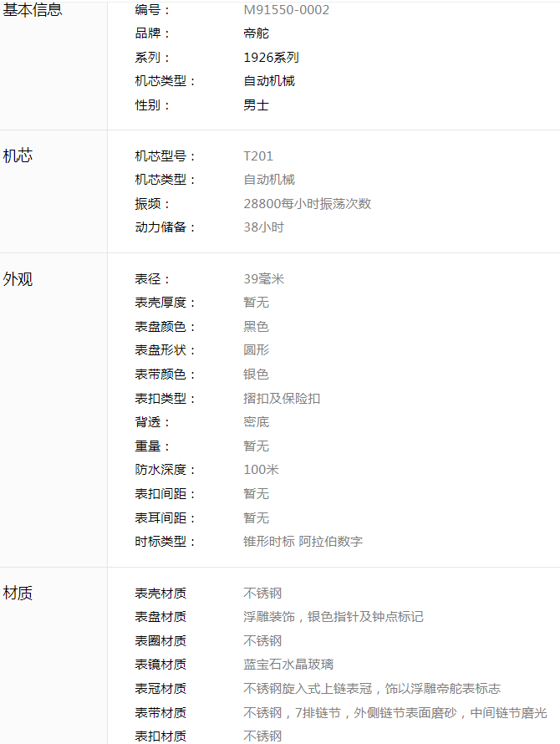Click the movement type value 自动机械 under 基本信息
560x744 pixels.
269,81
